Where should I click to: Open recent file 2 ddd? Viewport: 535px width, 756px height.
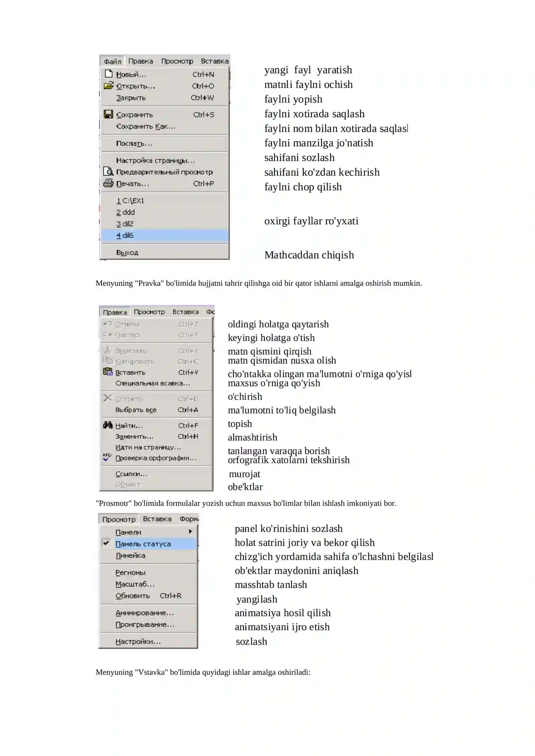[165, 212]
